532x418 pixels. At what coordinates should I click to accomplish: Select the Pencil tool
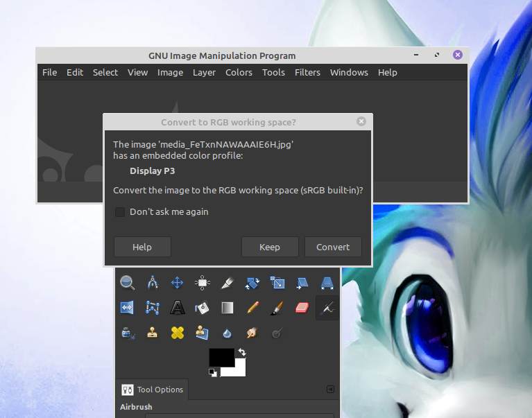[x=252, y=308]
